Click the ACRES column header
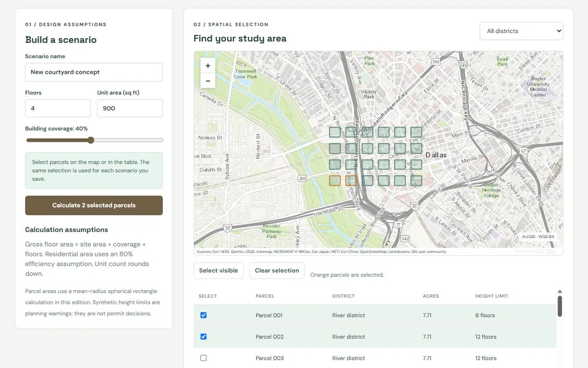 coord(431,296)
